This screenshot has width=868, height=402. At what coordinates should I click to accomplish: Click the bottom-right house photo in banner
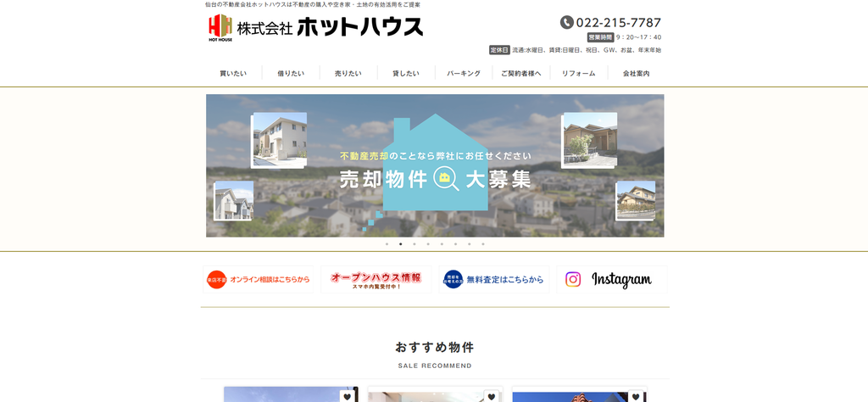(636, 200)
